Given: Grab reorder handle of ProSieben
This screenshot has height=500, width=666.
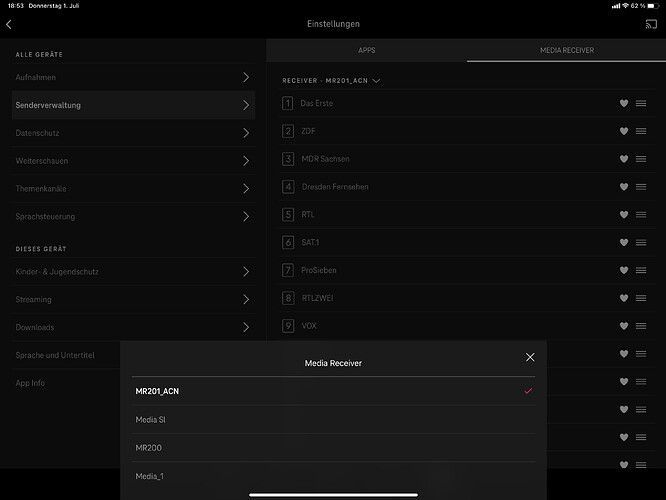Looking at the screenshot, I should click(641, 270).
